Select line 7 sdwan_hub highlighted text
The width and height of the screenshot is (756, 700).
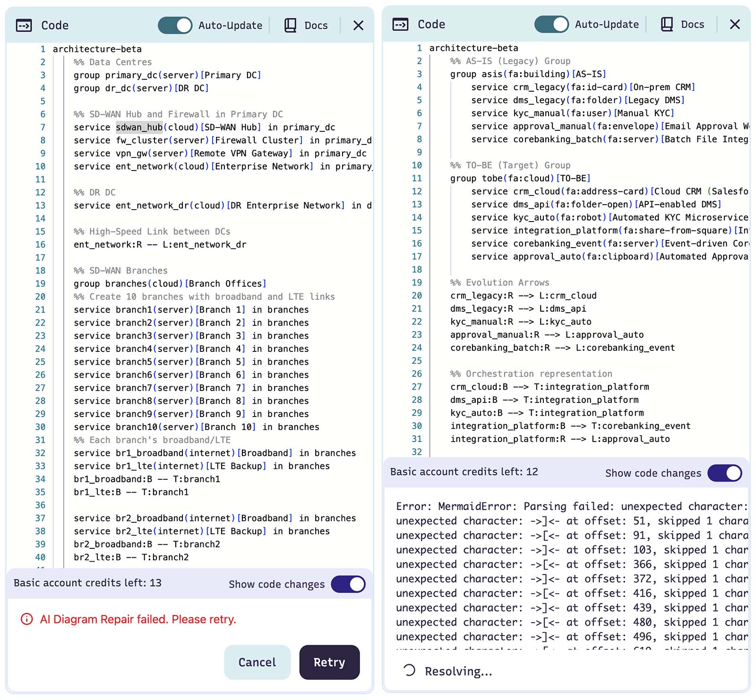point(139,128)
